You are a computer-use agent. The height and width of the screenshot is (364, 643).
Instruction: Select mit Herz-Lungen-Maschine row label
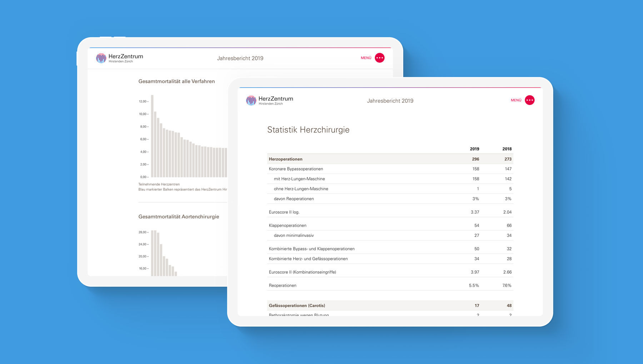(x=299, y=179)
